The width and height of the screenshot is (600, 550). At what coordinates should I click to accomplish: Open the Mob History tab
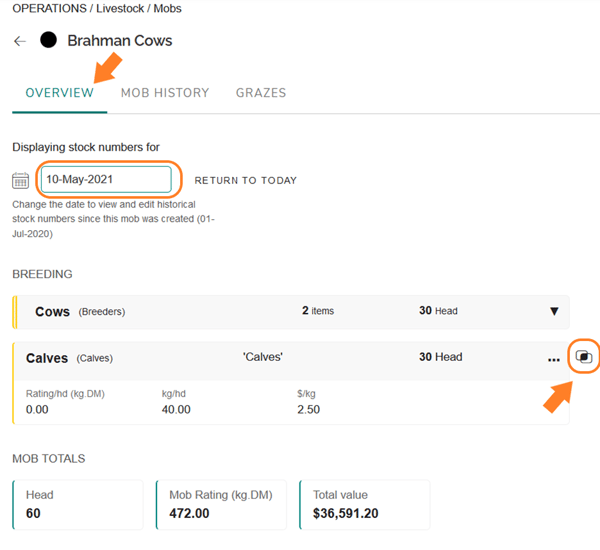coord(165,93)
